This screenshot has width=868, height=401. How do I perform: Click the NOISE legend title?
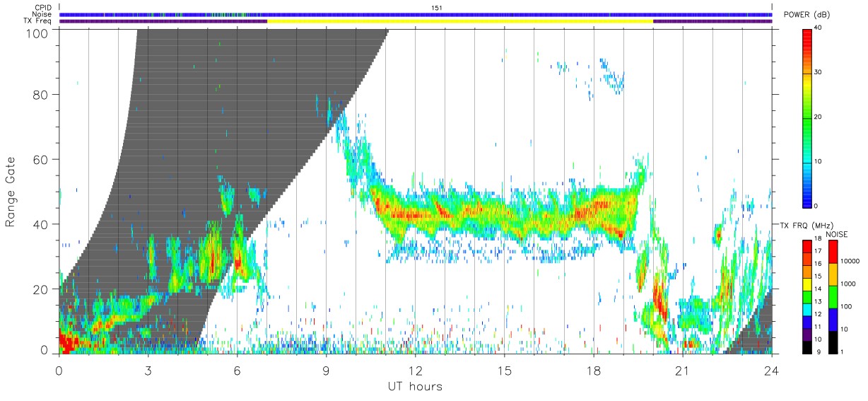(836, 234)
